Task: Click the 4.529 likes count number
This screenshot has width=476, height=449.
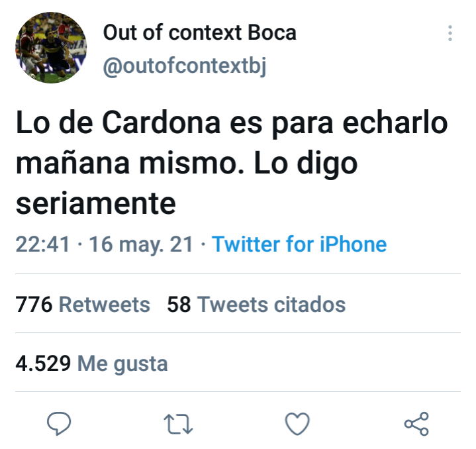Action: pyautogui.click(x=43, y=364)
